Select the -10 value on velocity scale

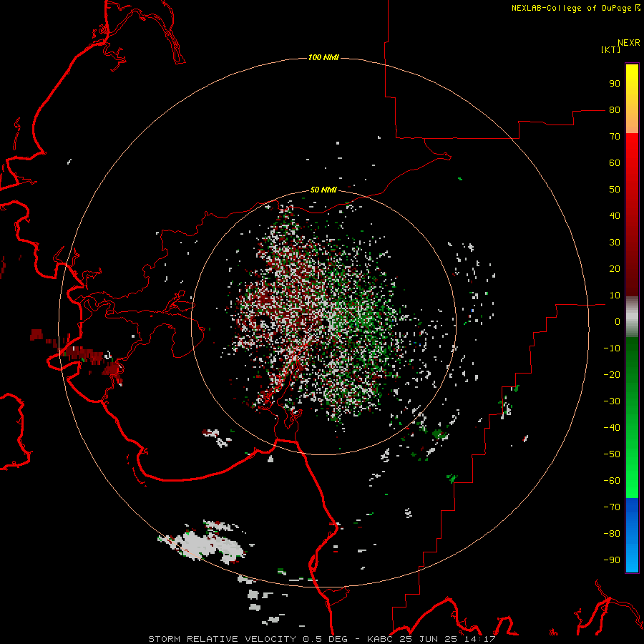pyautogui.click(x=612, y=348)
